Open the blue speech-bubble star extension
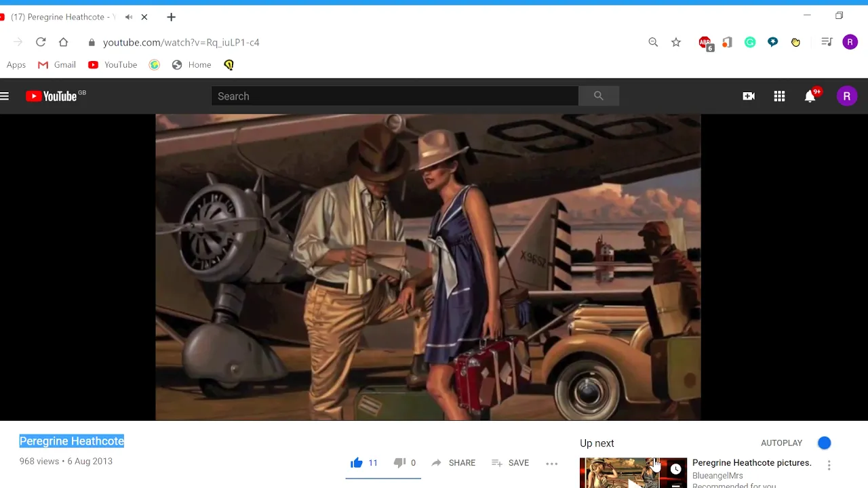This screenshot has height=488, width=868. (x=772, y=42)
